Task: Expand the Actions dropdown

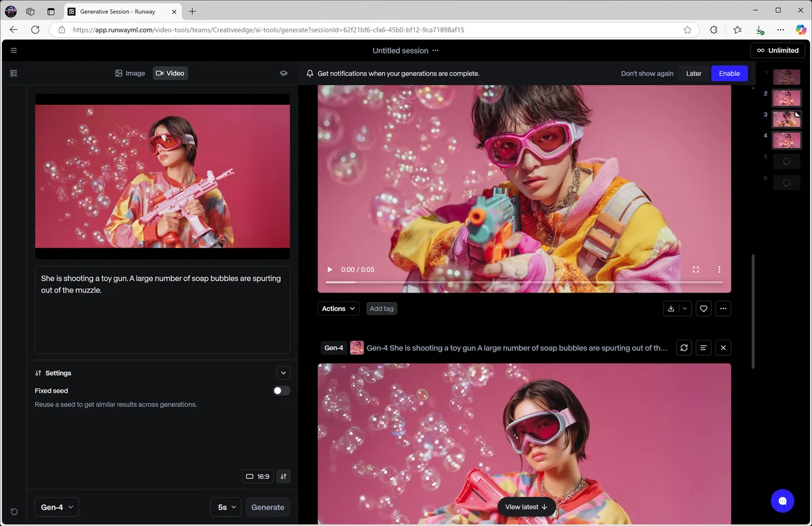Action: (338, 309)
